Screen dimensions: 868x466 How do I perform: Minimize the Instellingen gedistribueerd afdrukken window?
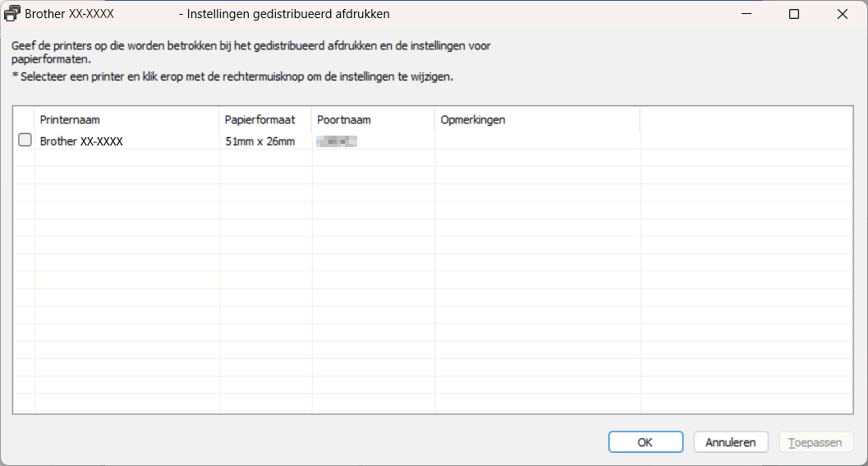pos(746,14)
